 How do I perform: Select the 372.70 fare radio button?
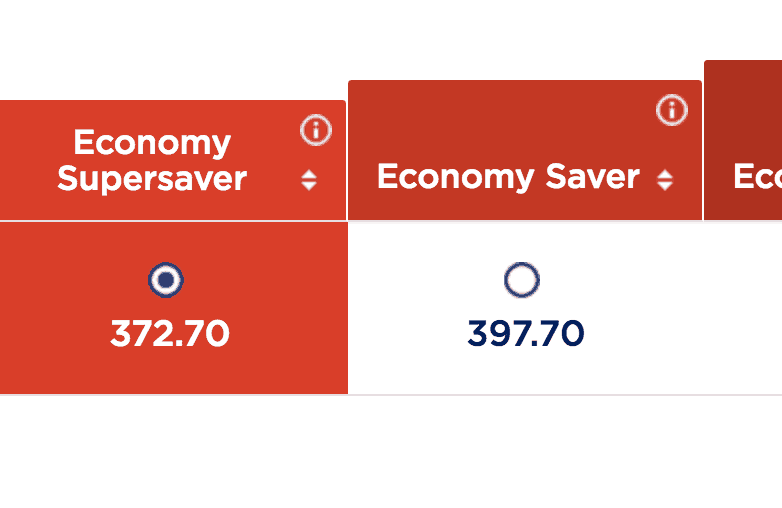pyautogui.click(x=166, y=280)
